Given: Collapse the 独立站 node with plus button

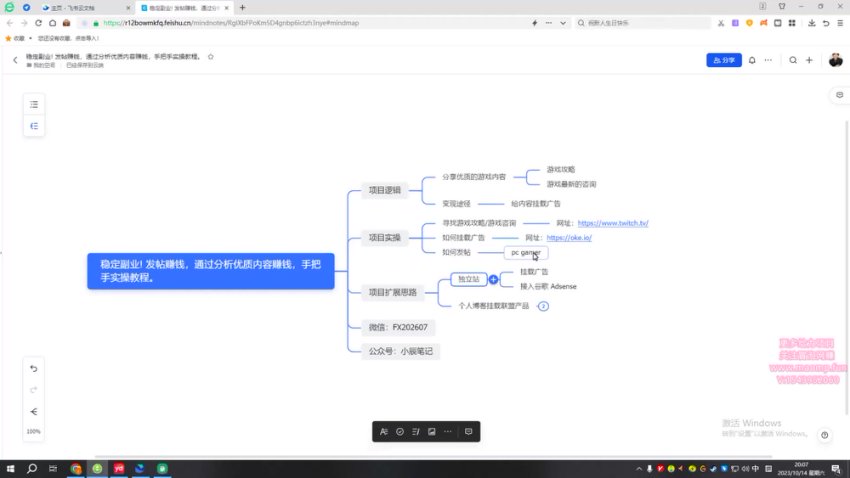Looking at the screenshot, I should [x=493, y=279].
